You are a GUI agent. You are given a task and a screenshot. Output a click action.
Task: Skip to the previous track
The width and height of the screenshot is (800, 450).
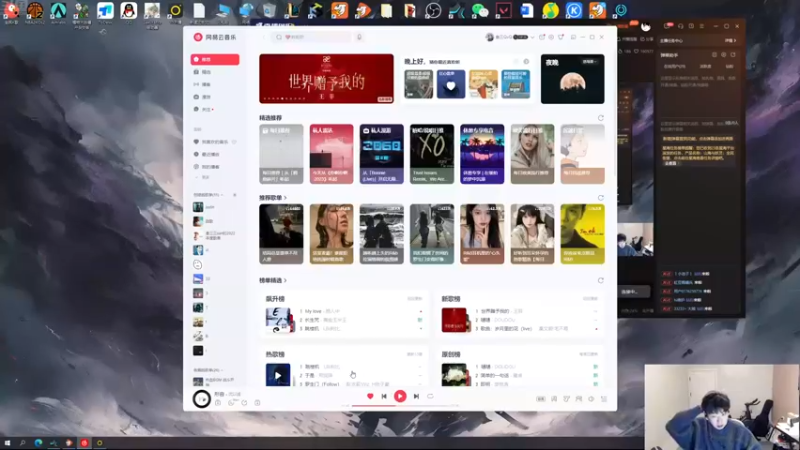pos(384,396)
